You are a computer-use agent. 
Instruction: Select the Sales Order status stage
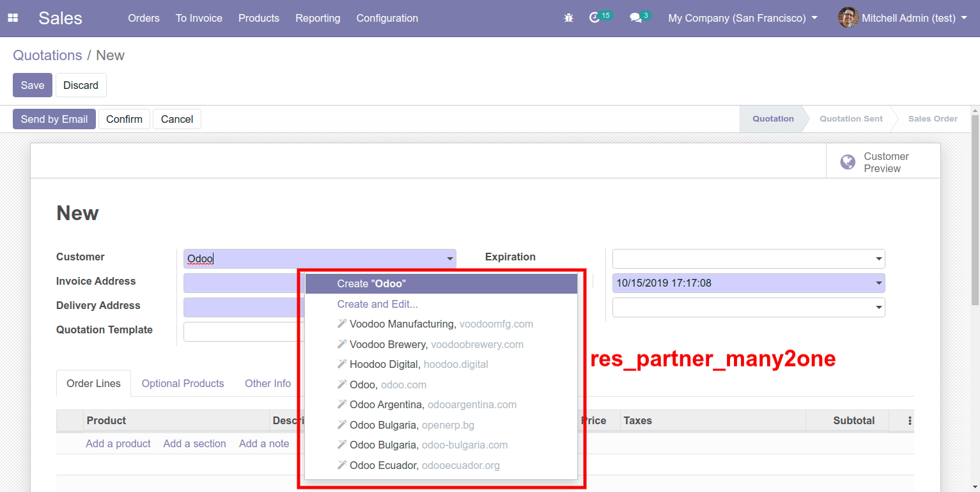pyautogui.click(x=933, y=119)
